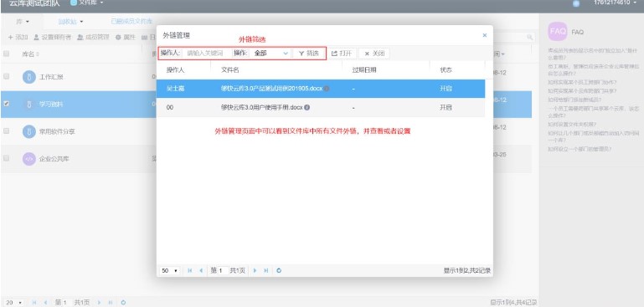Image resolution: width=644 pixels, height=307 pixels.
Task: Open the background page-size dropdown showing 20
Action: [x=14, y=303]
